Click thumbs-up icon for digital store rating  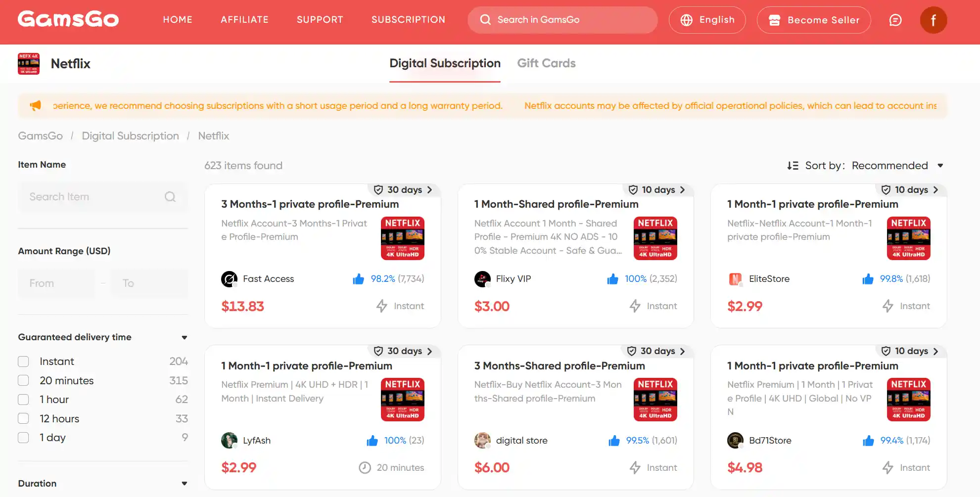click(x=614, y=440)
